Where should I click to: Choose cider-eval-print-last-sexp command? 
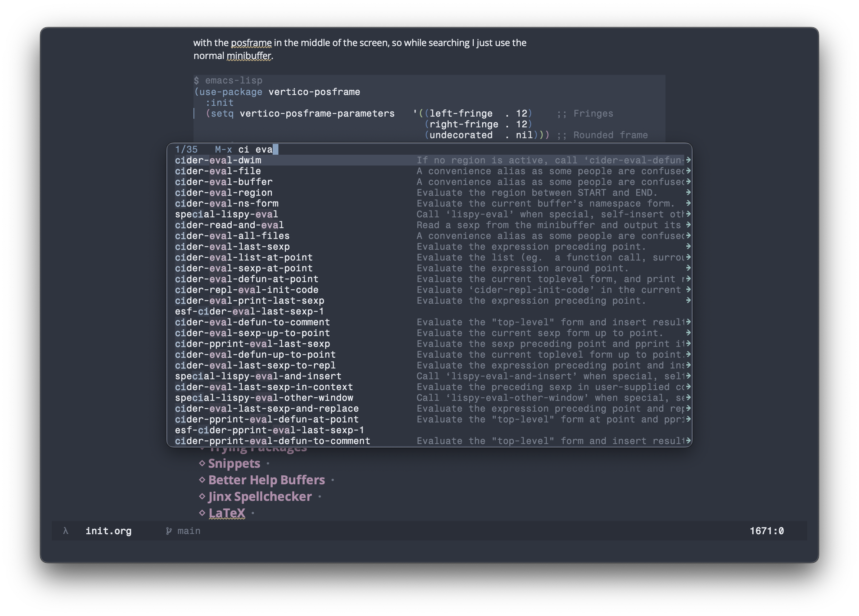(x=429, y=300)
